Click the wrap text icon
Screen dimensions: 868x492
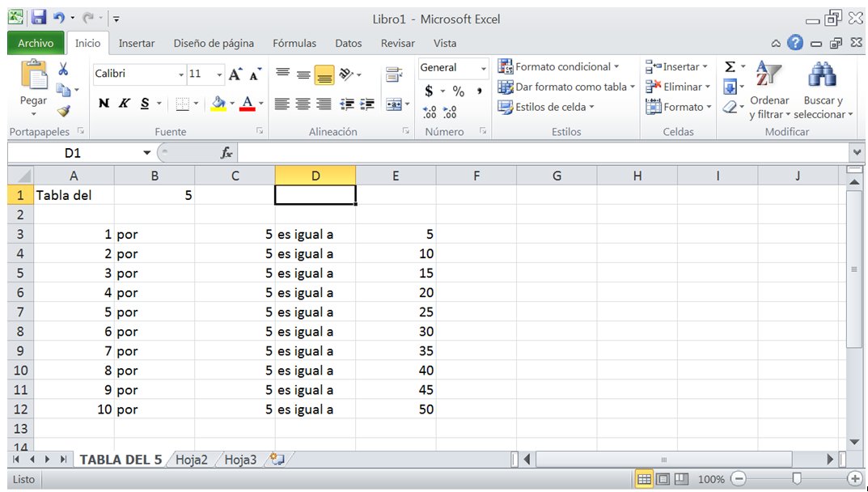(x=394, y=74)
